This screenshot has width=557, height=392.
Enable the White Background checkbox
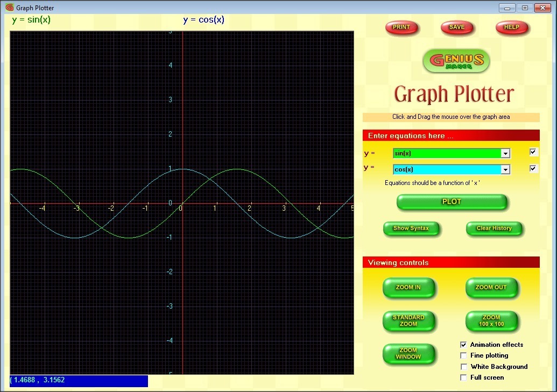(x=463, y=367)
